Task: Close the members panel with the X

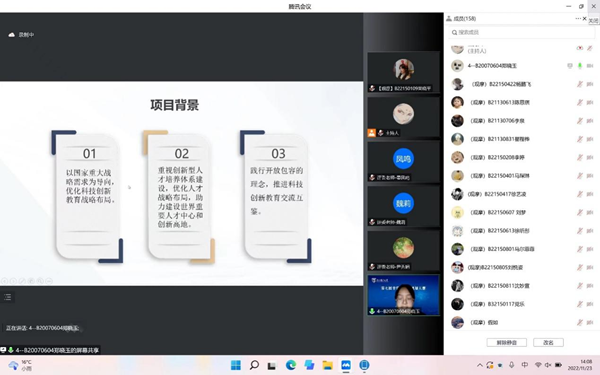Action: (585, 18)
